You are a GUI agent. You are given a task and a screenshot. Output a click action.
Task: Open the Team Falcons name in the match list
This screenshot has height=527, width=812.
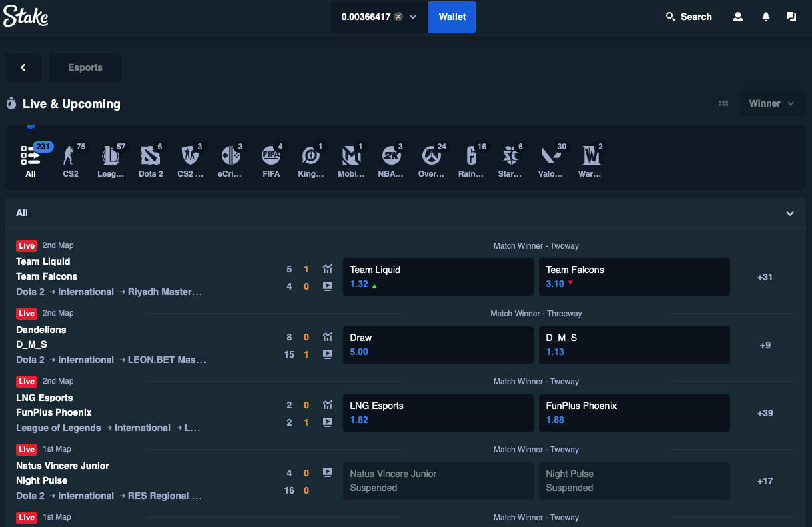point(47,276)
